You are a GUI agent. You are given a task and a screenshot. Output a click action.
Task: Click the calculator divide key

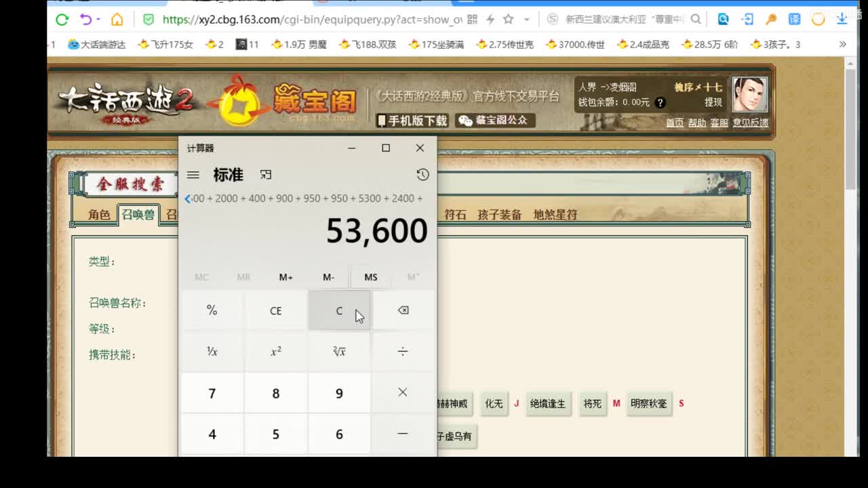[403, 352]
